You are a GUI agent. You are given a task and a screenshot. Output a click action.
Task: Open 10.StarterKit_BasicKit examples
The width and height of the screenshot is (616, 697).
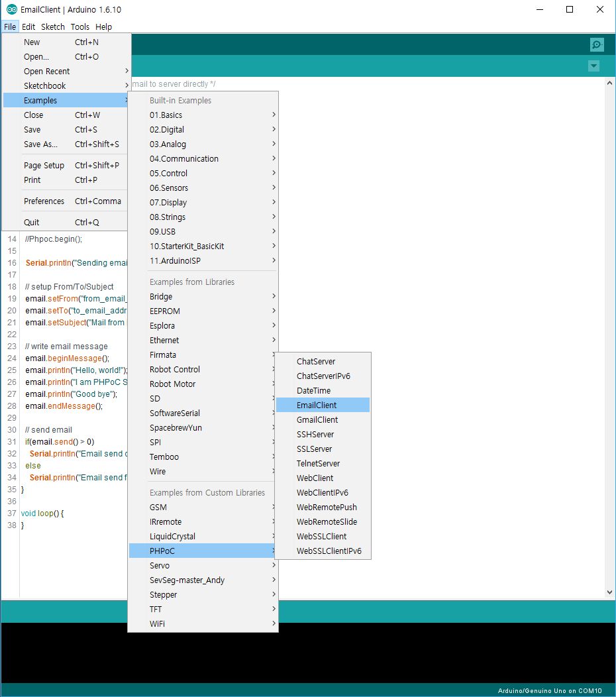(203, 246)
